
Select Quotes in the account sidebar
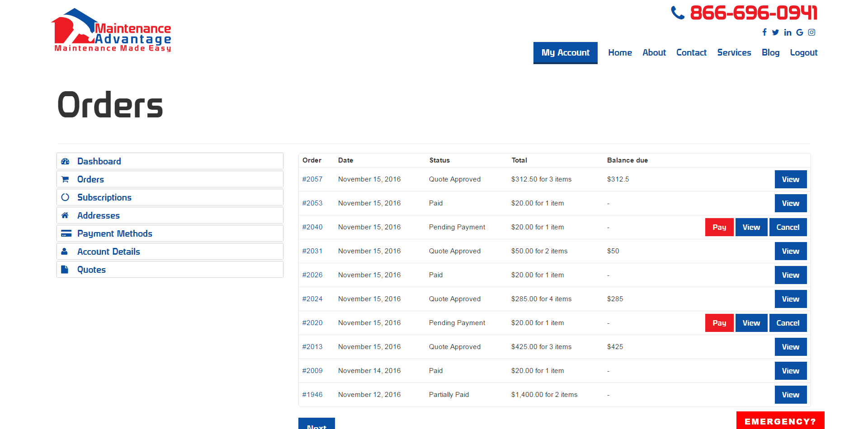[170, 270]
